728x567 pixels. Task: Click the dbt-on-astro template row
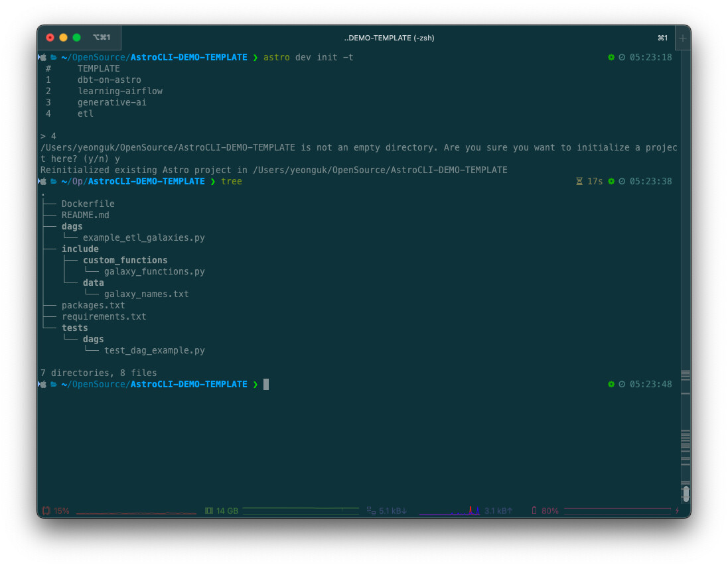click(109, 80)
